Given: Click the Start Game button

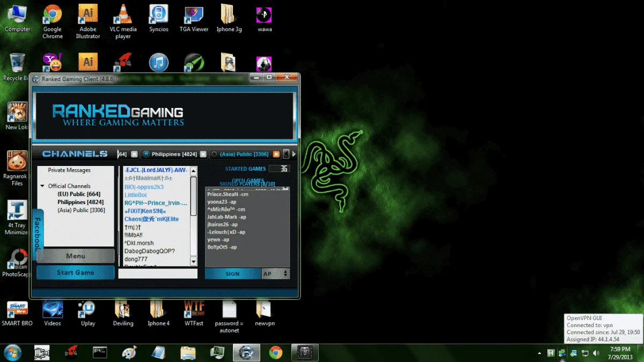Looking at the screenshot, I should click(76, 272).
